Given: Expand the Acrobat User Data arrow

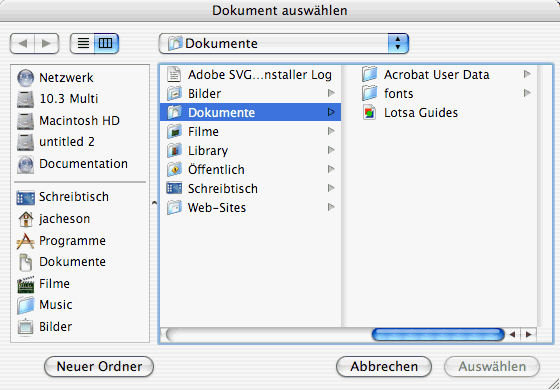Looking at the screenshot, I should tap(527, 74).
